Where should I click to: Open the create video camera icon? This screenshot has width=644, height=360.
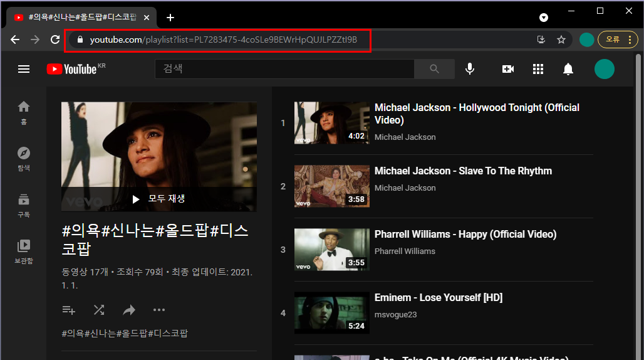tap(508, 68)
